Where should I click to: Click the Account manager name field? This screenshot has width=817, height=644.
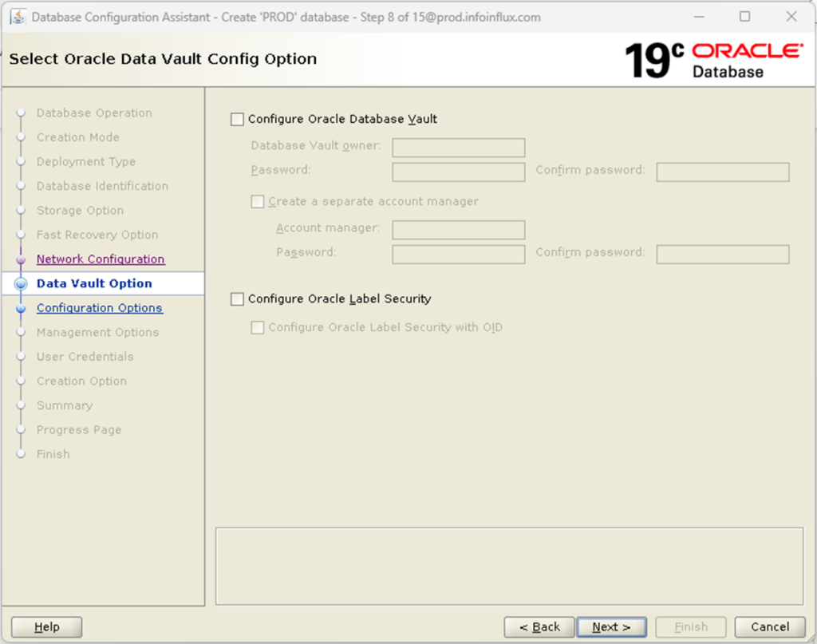(458, 230)
